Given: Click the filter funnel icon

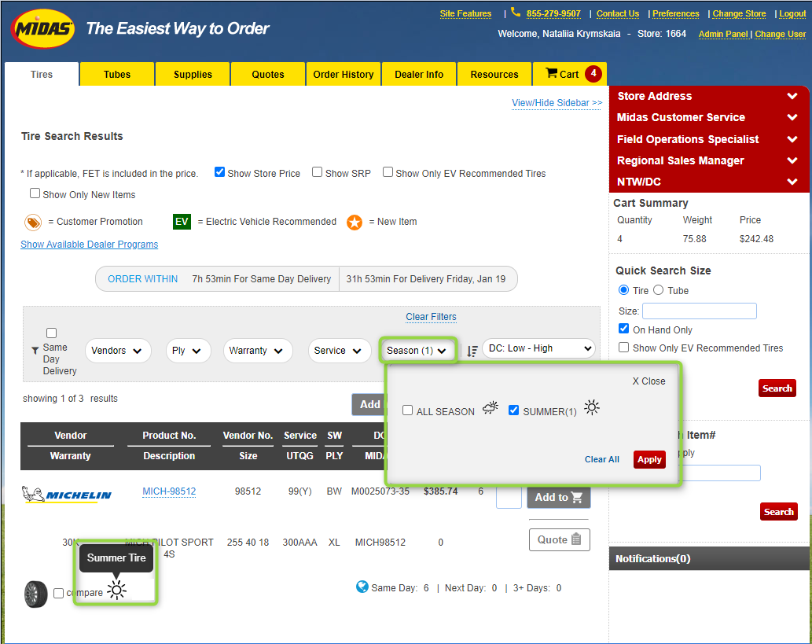Looking at the screenshot, I should tap(35, 351).
